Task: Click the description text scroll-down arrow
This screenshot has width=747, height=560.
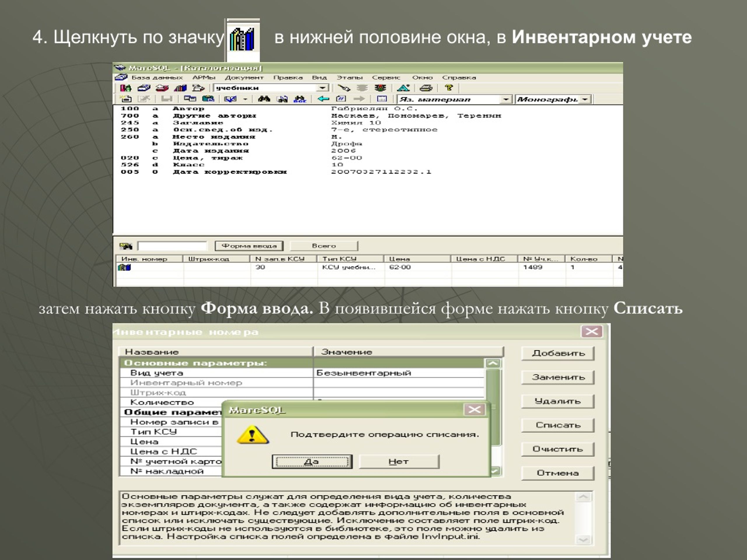Action: tap(584, 540)
